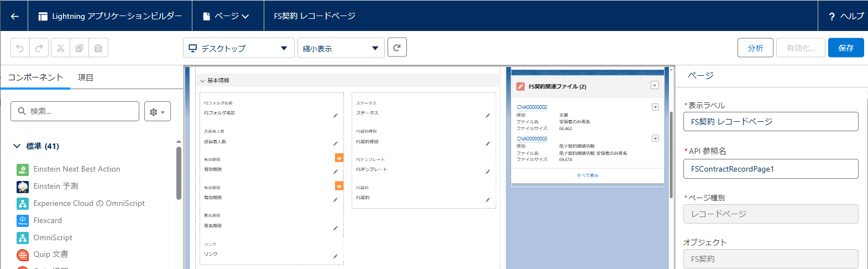The image size is (868, 269).
Task: Select the FSテンプレート field on canvas
Action: pos(423,165)
